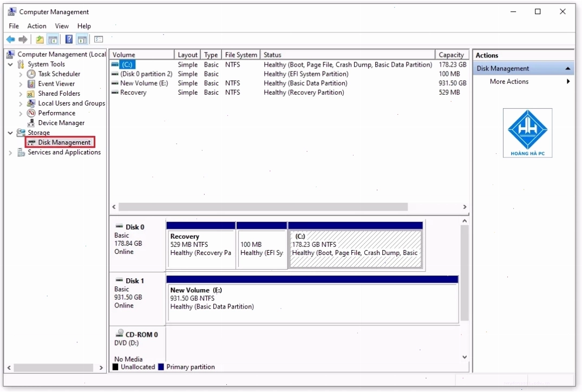Open the Help menu
The height and width of the screenshot is (392, 582).
coord(84,26)
